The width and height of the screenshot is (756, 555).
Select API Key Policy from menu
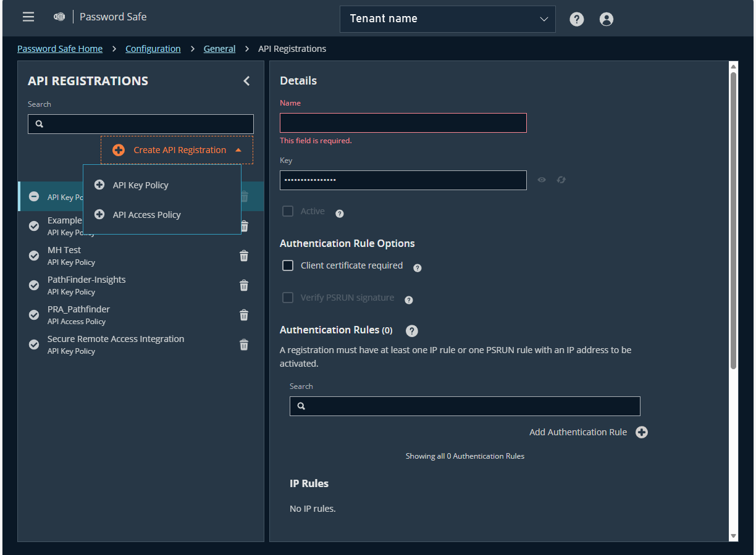pos(162,185)
